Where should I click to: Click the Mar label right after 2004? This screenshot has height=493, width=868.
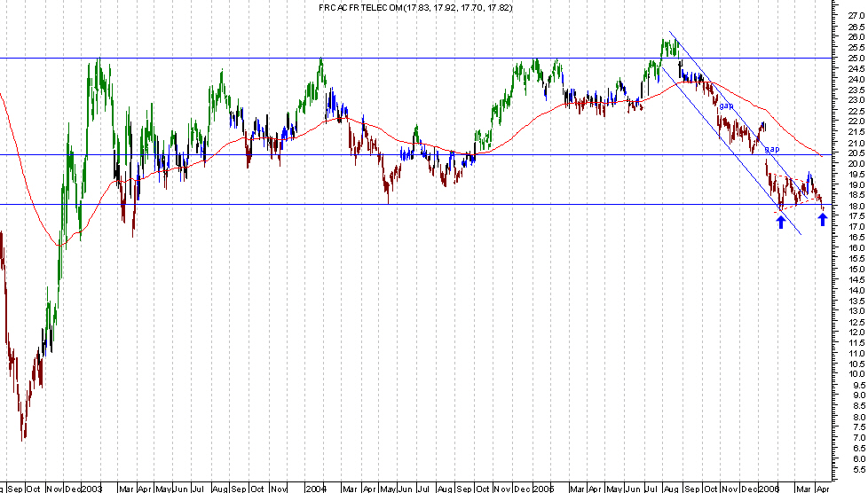[350, 489]
